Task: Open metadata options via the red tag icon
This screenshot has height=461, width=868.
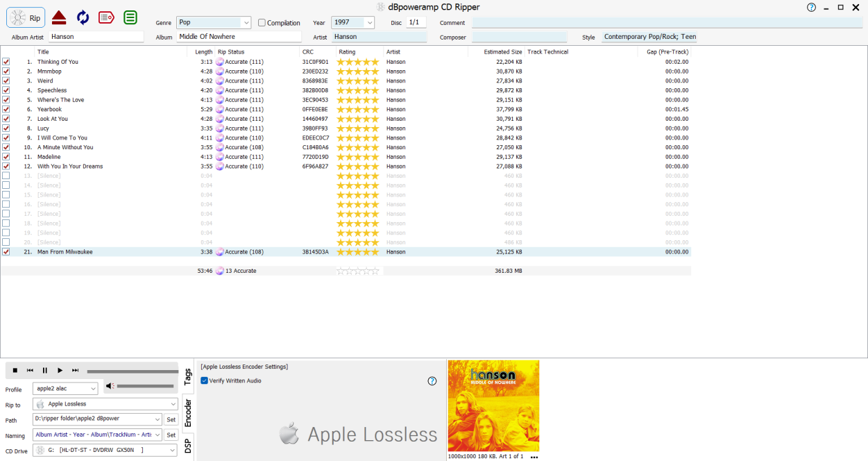Action: tap(106, 17)
